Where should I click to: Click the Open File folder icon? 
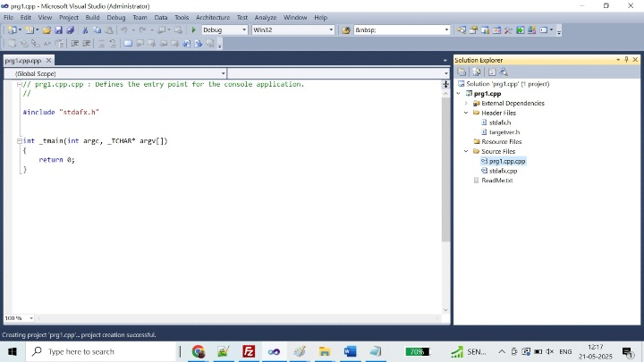(x=47, y=29)
